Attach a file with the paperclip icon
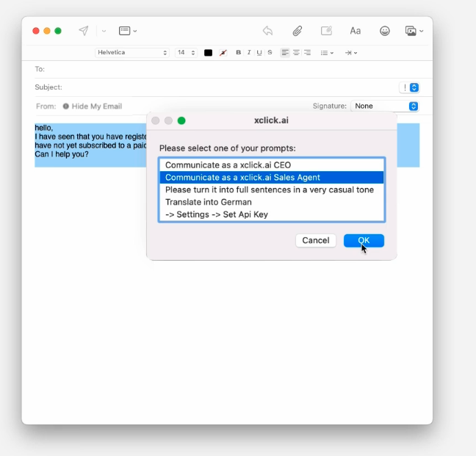Screen dimensions: 476x456 [297, 31]
